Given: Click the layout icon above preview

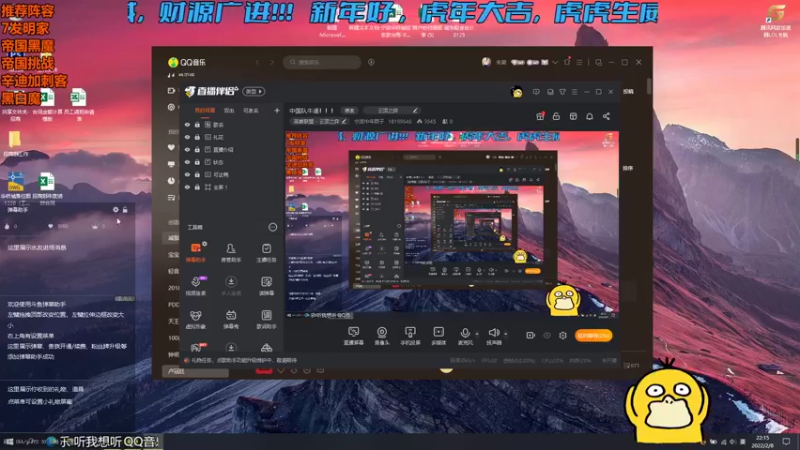Looking at the screenshot, I should click(573, 116).
